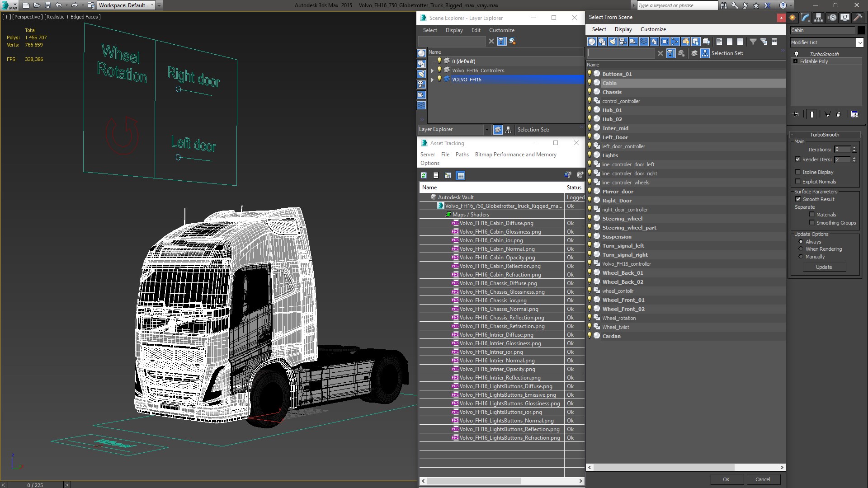Click Bitmap Performance and Memory menu

click(515, 155)
